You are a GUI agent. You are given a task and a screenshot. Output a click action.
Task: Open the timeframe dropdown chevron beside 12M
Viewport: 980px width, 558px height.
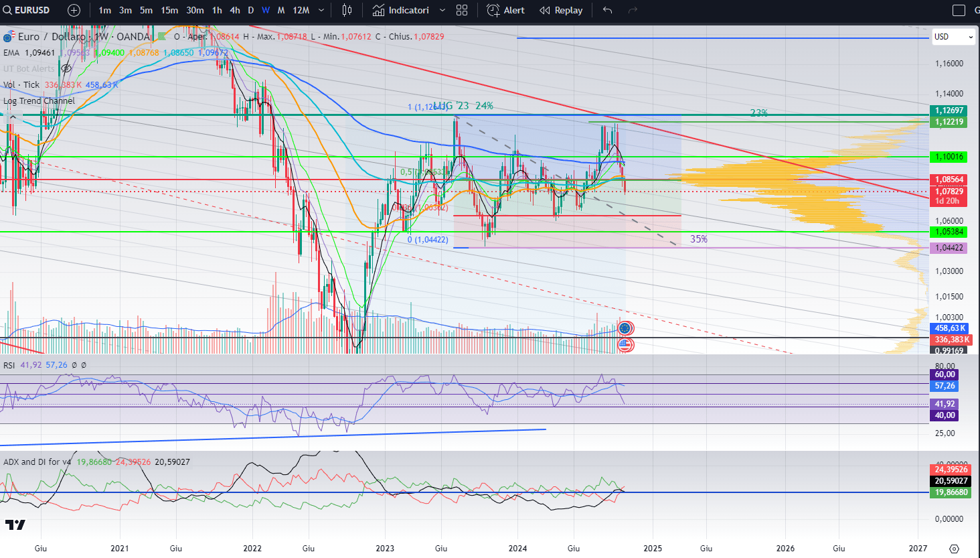321,10
